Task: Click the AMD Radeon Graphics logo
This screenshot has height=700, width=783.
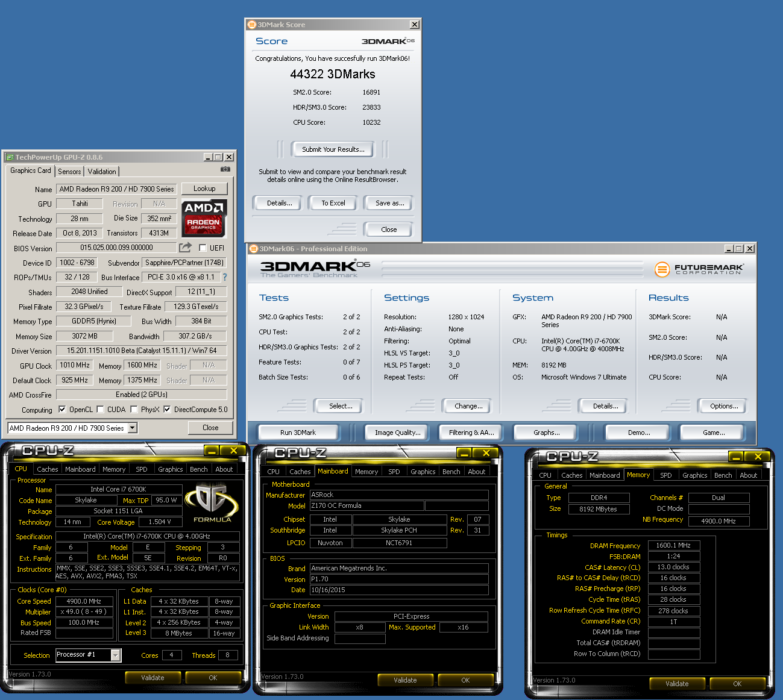Action: coord(204,217)
